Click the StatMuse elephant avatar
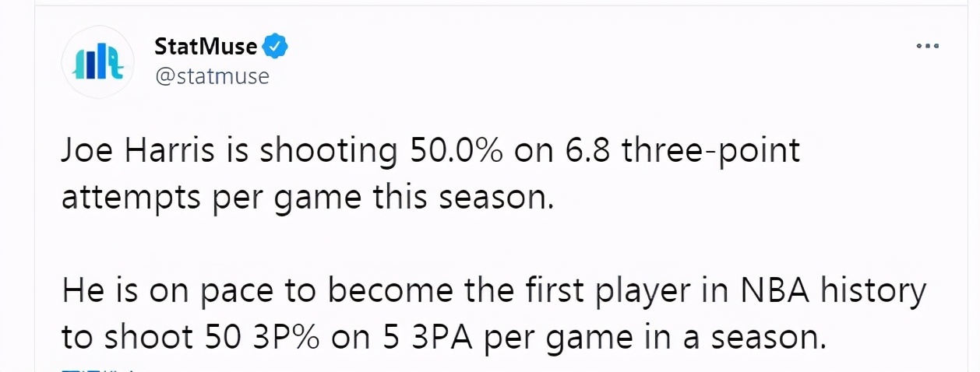Image resolution: width=980 pixels, height=372 pixels. pyautogui.click(x=98, y=61)
